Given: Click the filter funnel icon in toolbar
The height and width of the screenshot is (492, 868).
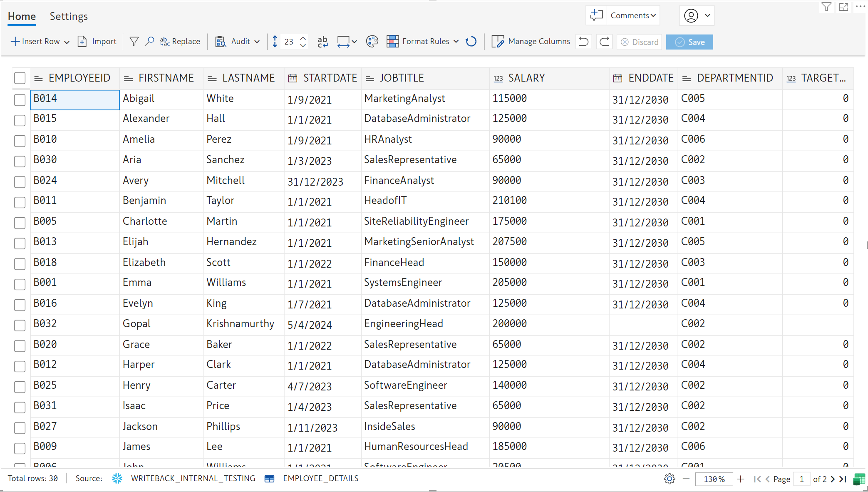Looking at the screenshot, I should tap(134, 42).
